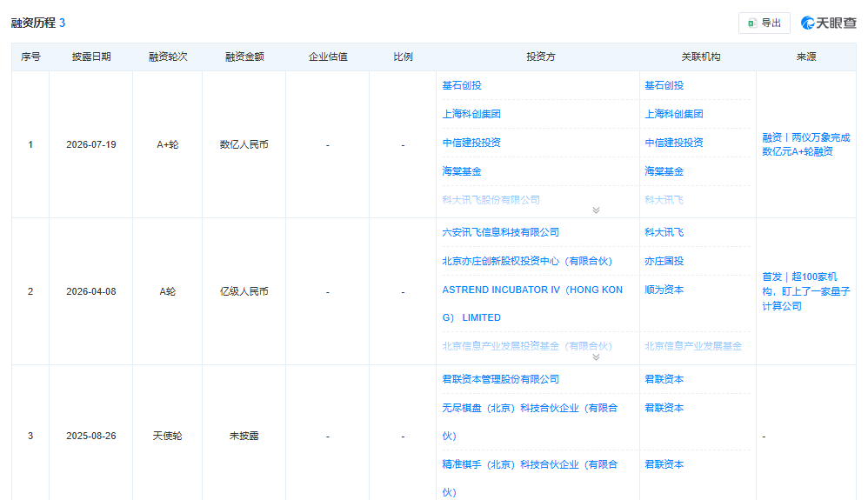The width and height of the screenshot is (868, 500).
Task: Select the A轮 round cell
Action: pyautogui.click(x=168, y=291)
